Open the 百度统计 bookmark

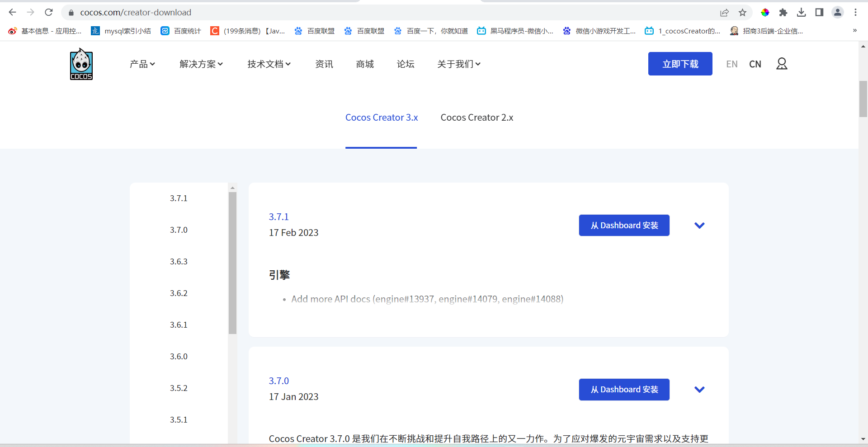coord(181,31)
